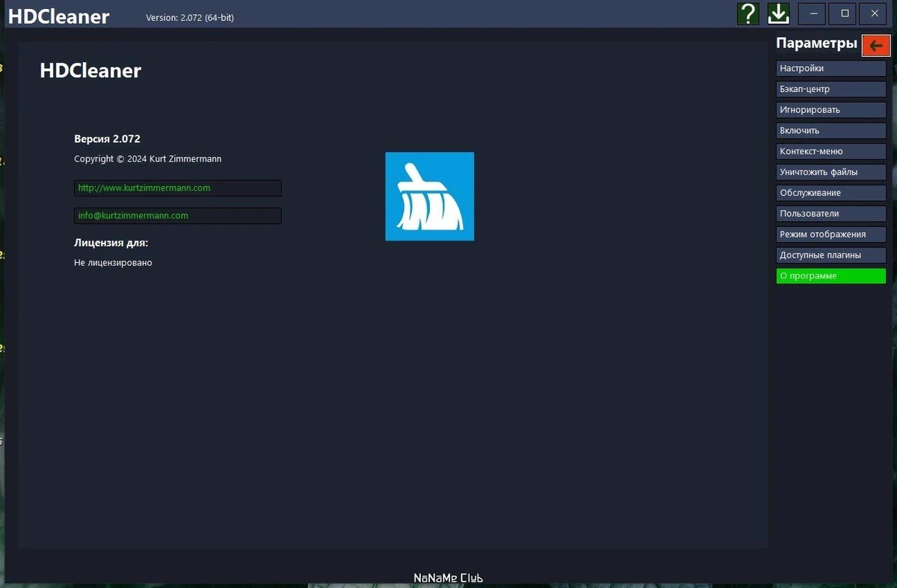Viewport: 897px width, 588px height.
Task: Open the Контекст-меню settings
Action: point(831,151)
